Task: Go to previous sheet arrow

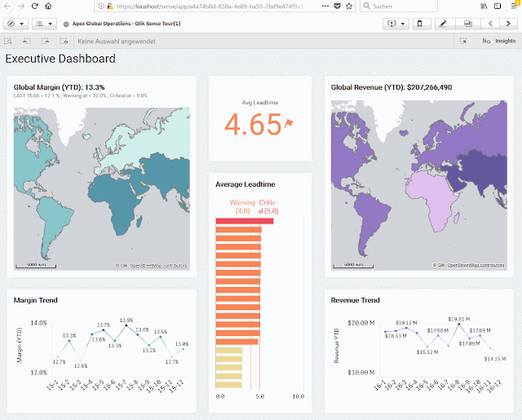Action: (x=490, y=24)
